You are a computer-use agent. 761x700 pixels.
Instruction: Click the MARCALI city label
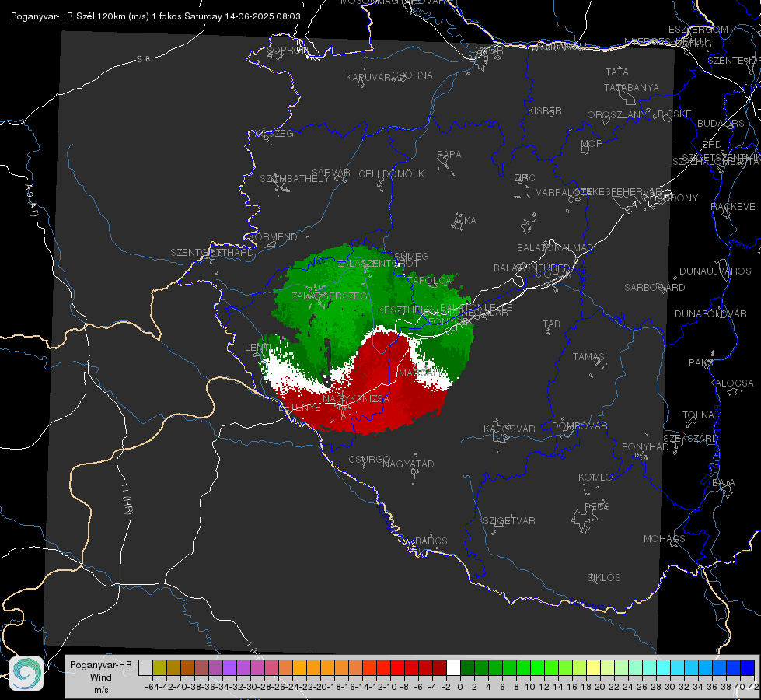[421, 373]
